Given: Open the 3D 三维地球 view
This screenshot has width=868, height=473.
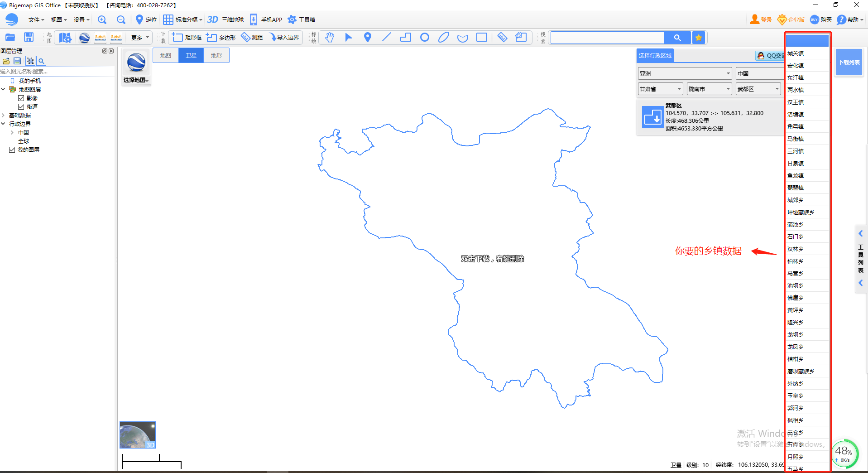Looking at the screenshot, I should click(x=225, y=19).
